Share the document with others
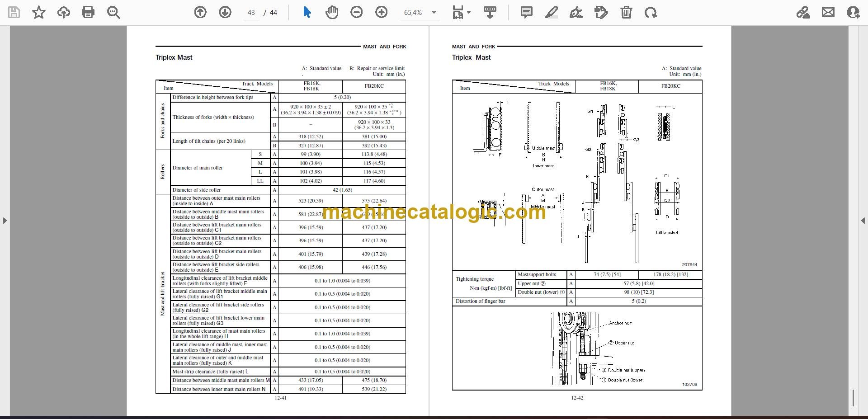 [x=853, y=13]
